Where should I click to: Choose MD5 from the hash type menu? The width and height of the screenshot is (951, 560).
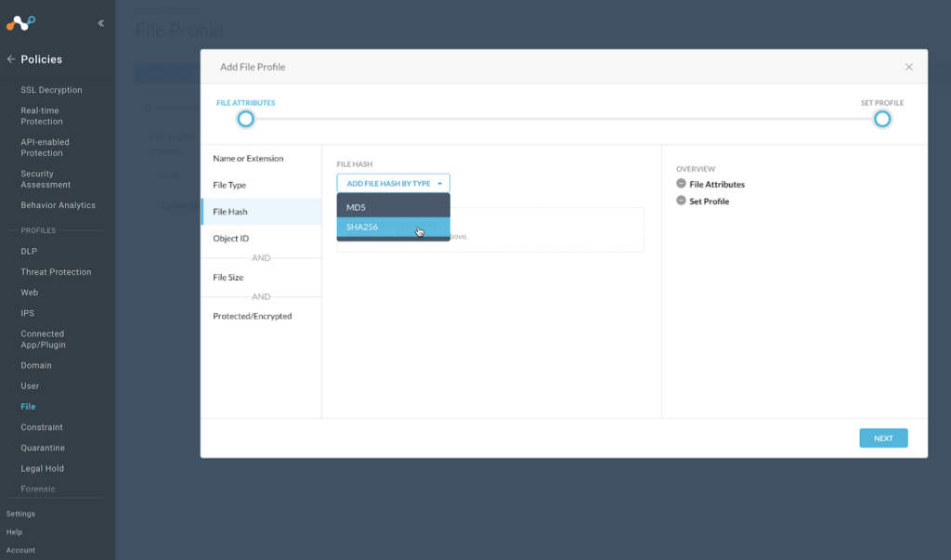[393, 207]
